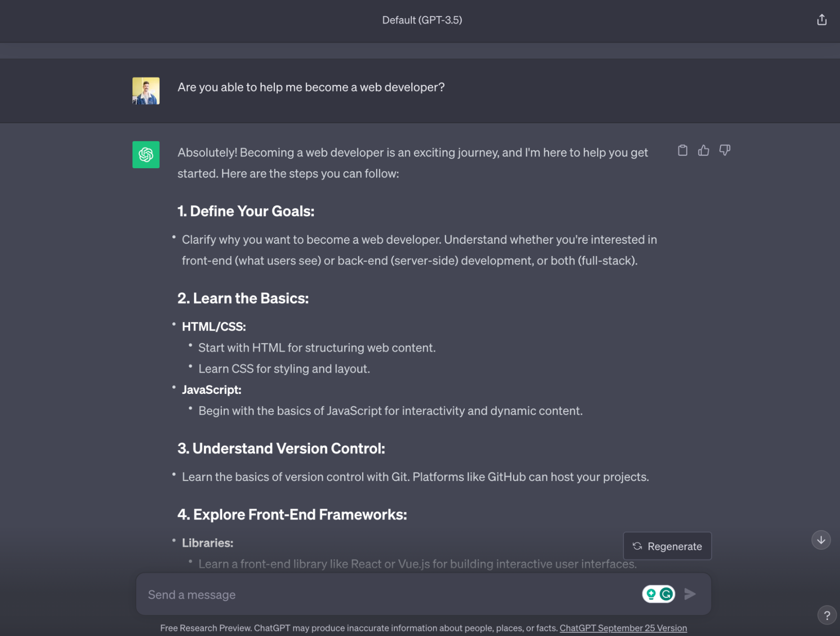Open the ChatGPT September 25 Version link
840x636 pixels.
click(623, 628)
